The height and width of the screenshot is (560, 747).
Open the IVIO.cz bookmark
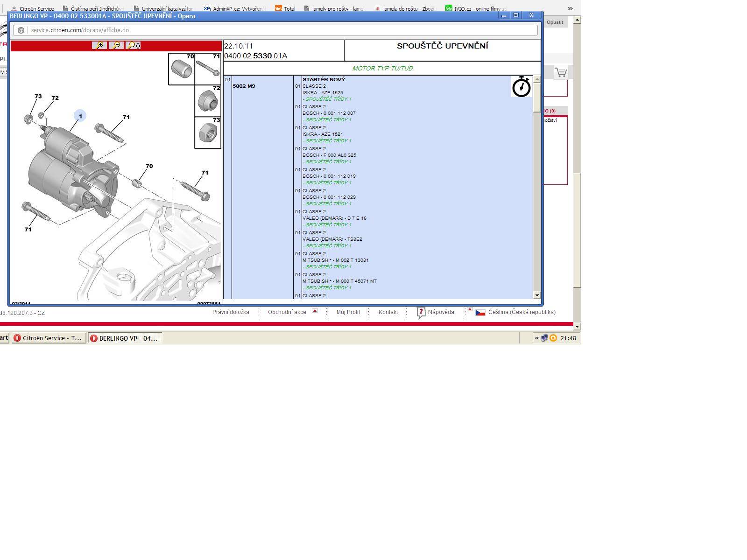tap(476, 8)
